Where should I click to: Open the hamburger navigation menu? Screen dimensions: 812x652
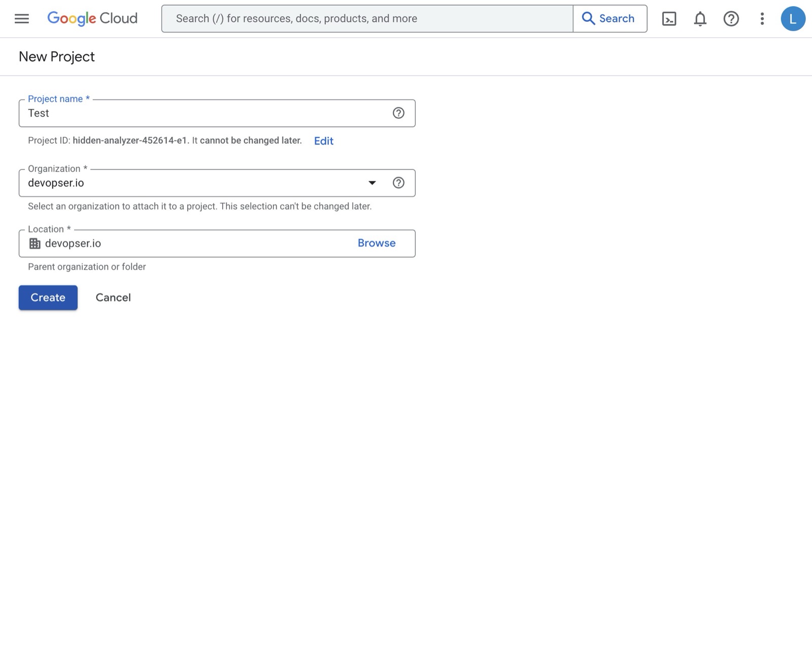(x=22, y=19)
